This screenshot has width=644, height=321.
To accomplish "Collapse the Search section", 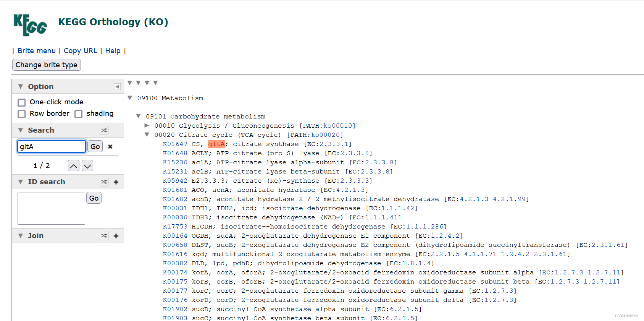I will pyautogui.click(x=21, y=130).
